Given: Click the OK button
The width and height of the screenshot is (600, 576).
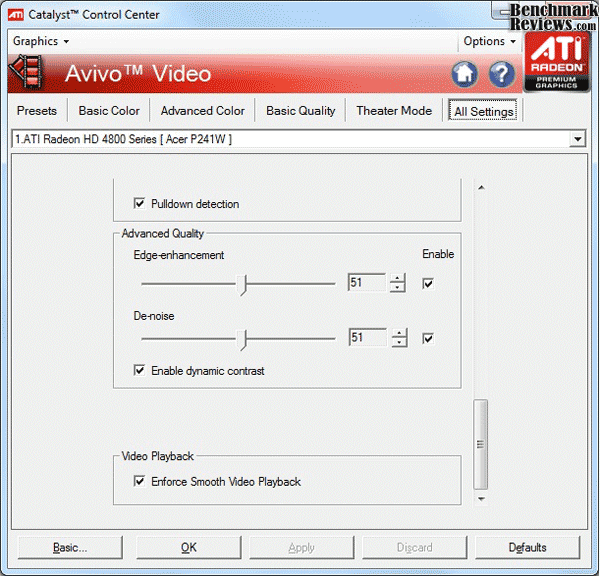Looking at the screenshot, I should [189, 547].
